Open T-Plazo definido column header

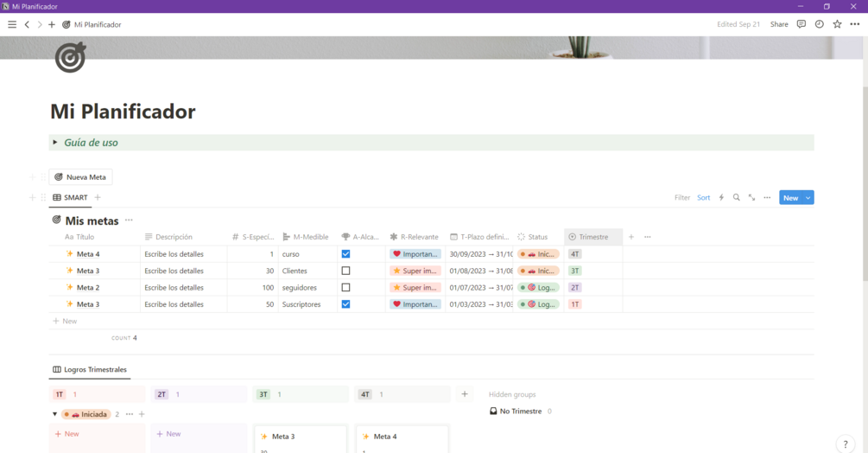pyautogui.click(x=479, y=237)
